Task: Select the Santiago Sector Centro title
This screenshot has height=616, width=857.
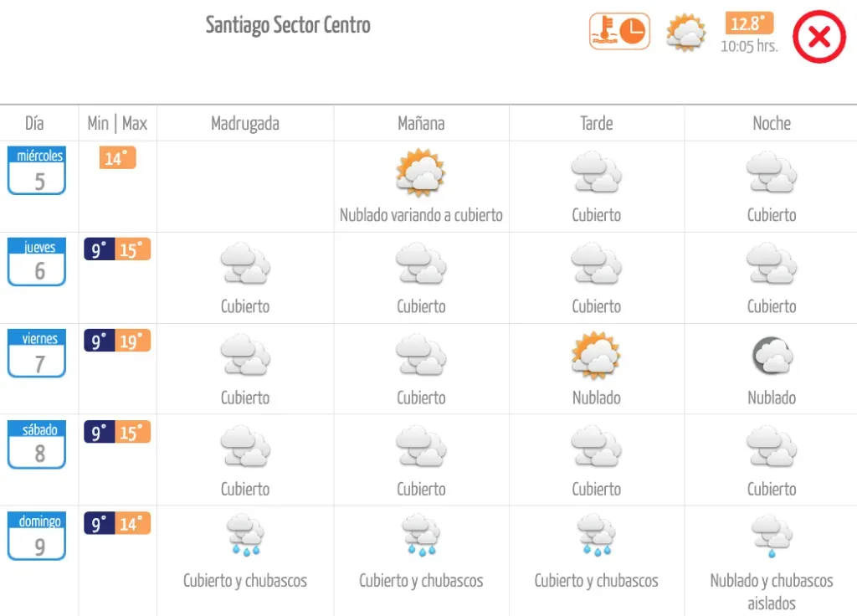Action: [x=288, y=25]
